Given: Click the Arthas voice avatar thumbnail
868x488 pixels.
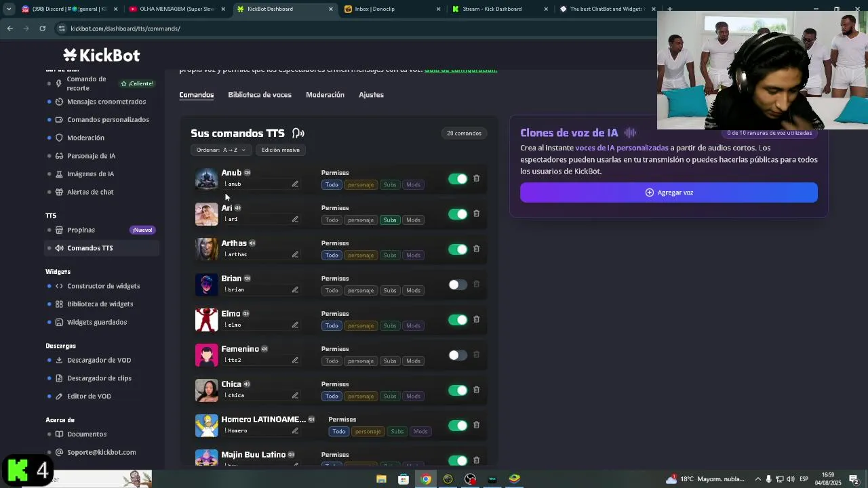Looking at the screenshot, I should (207, 249).
